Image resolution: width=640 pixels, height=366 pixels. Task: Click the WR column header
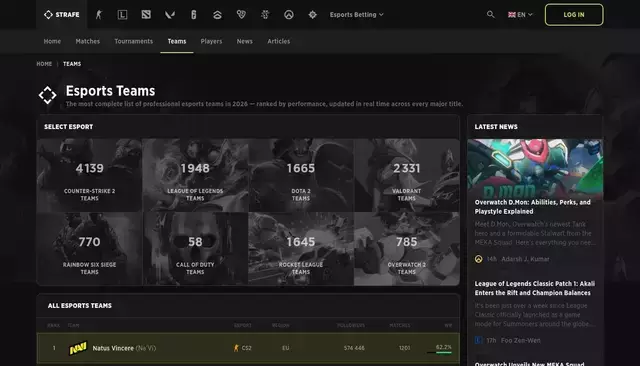pyautogui.click(x=448, y=326)
